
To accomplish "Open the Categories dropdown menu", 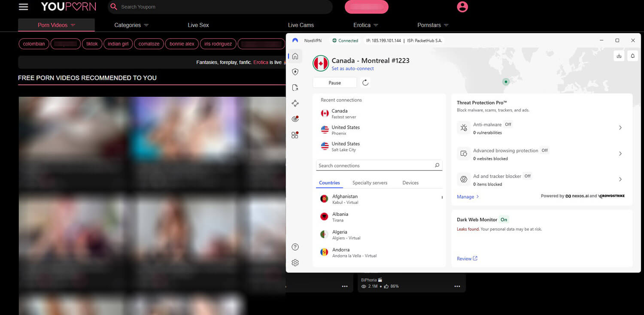I will coord(131,25).
